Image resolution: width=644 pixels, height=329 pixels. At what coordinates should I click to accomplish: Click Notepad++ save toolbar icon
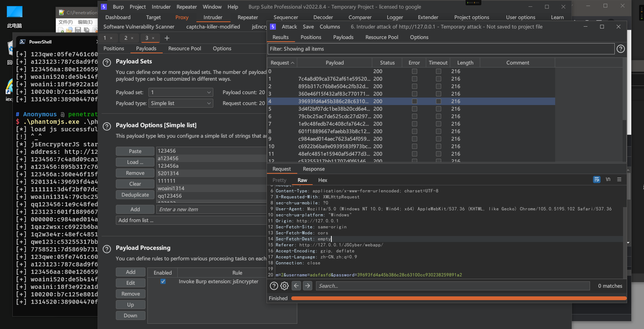pos(78,30)
